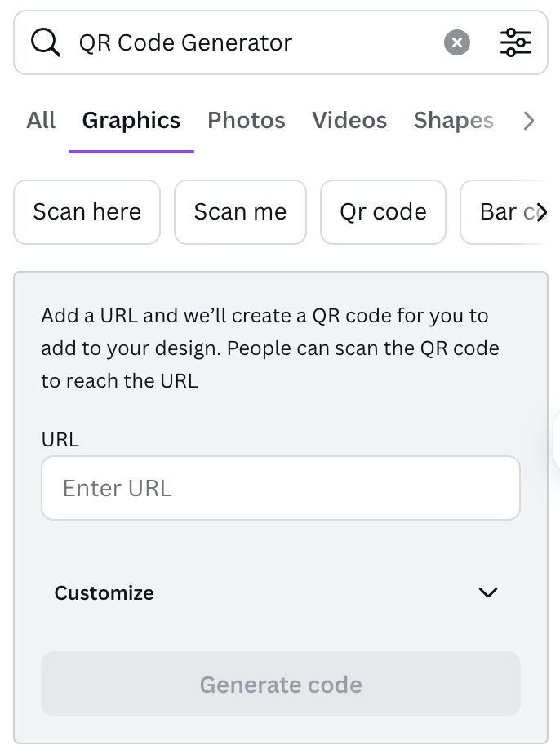Open the search filters slider icon
This screenshot has width=560, height=754.
tap(516, 42)
